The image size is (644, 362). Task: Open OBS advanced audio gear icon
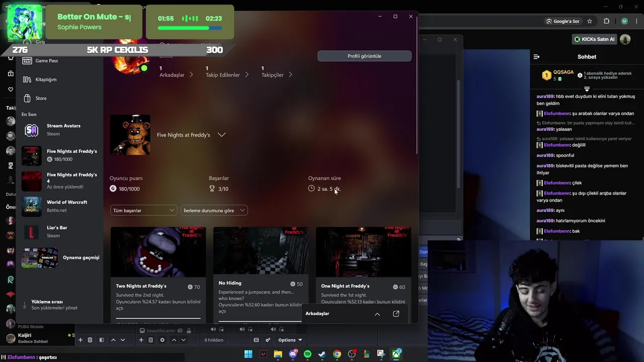268,340
